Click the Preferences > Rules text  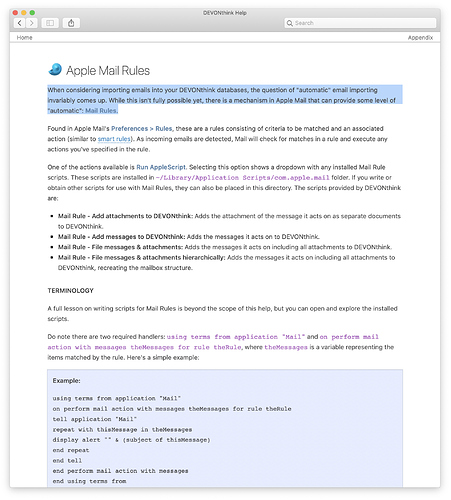click(x=142, y=129)
